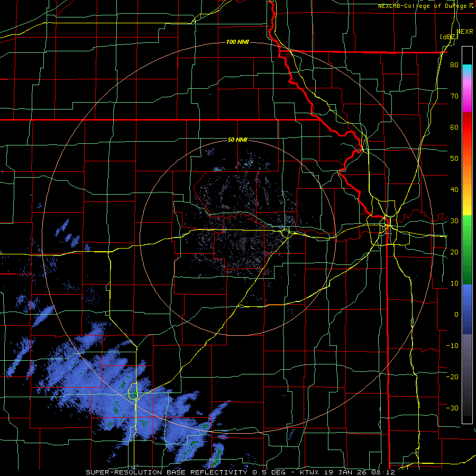Click the 0 value on the dBZ scale
476x476 pixels.
pos(456,314)
